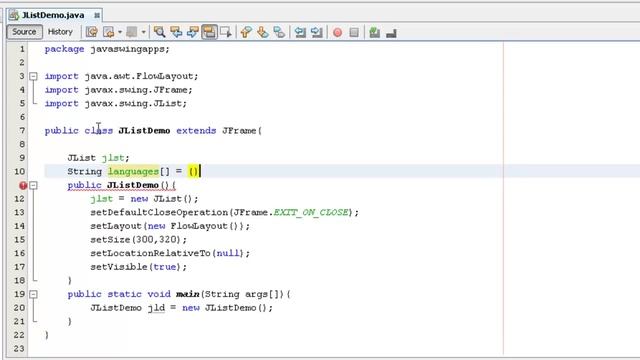This screenshot has width=640, height=360.
Task: Click 'setVisible(true);' statement
Action: click(x=138, y=267)
